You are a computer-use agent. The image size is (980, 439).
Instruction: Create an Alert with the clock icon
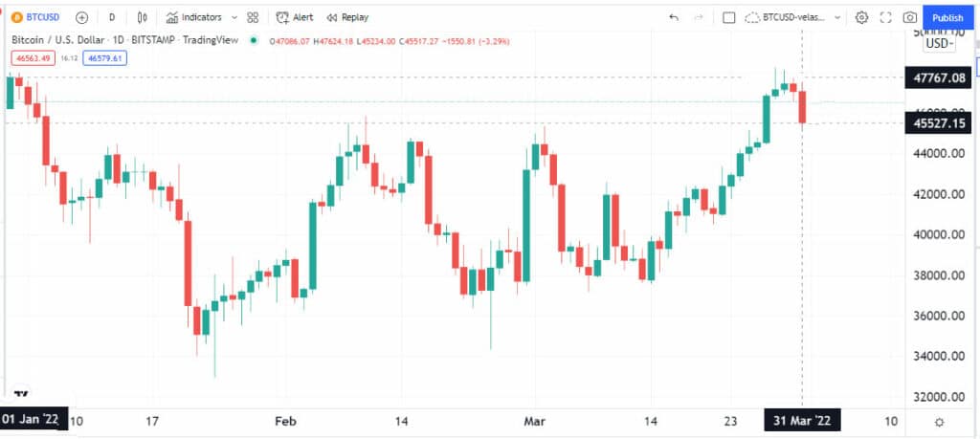(x=295, y=17)
